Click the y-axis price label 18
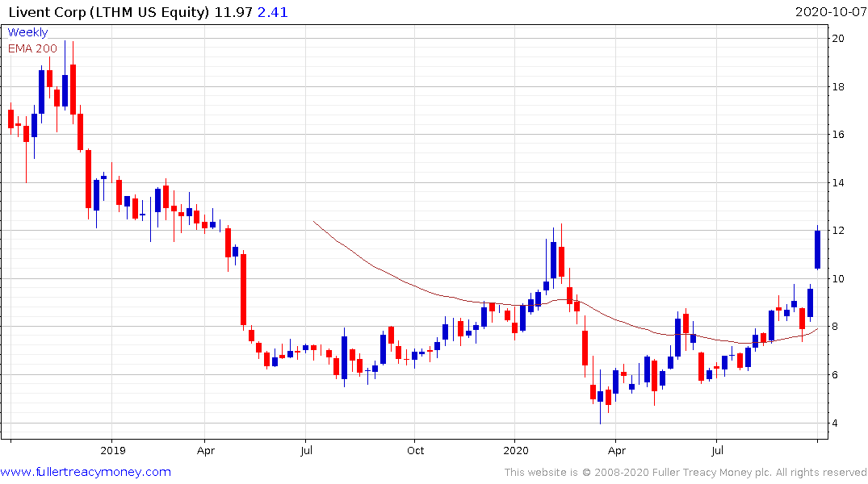 point(838,87)
